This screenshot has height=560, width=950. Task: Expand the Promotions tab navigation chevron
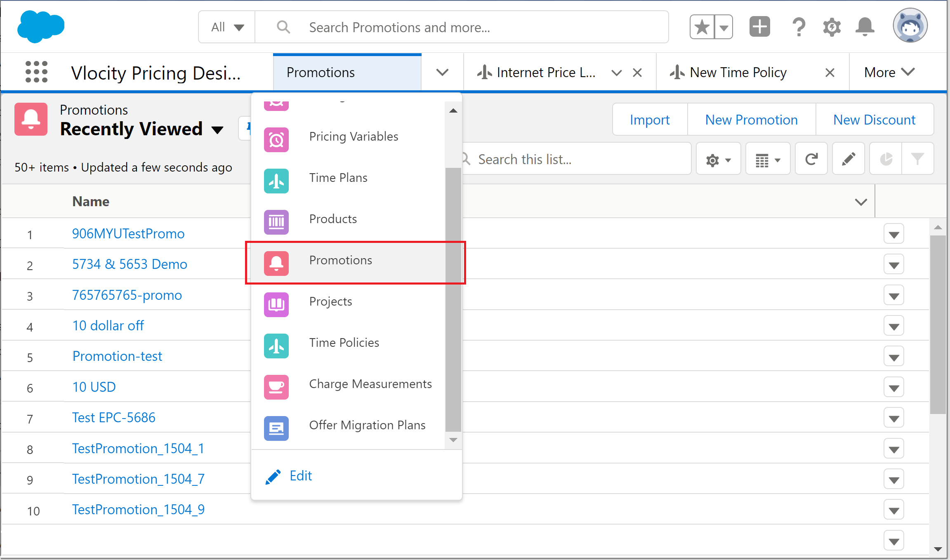coord(442,72)
